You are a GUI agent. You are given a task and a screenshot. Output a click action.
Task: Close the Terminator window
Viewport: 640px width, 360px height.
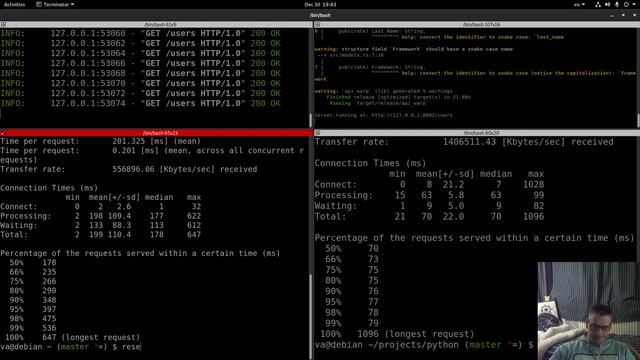(634, 15)
